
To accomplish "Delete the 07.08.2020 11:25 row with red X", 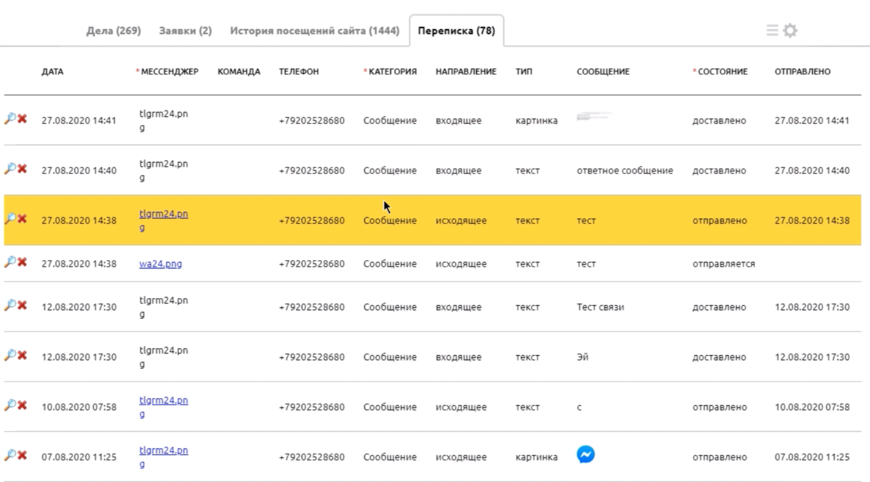I will [x=22, y=456].
